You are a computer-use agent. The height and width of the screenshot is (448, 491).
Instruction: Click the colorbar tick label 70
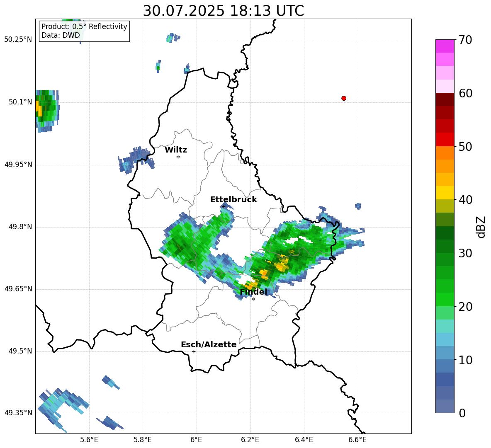click(465, 40)
